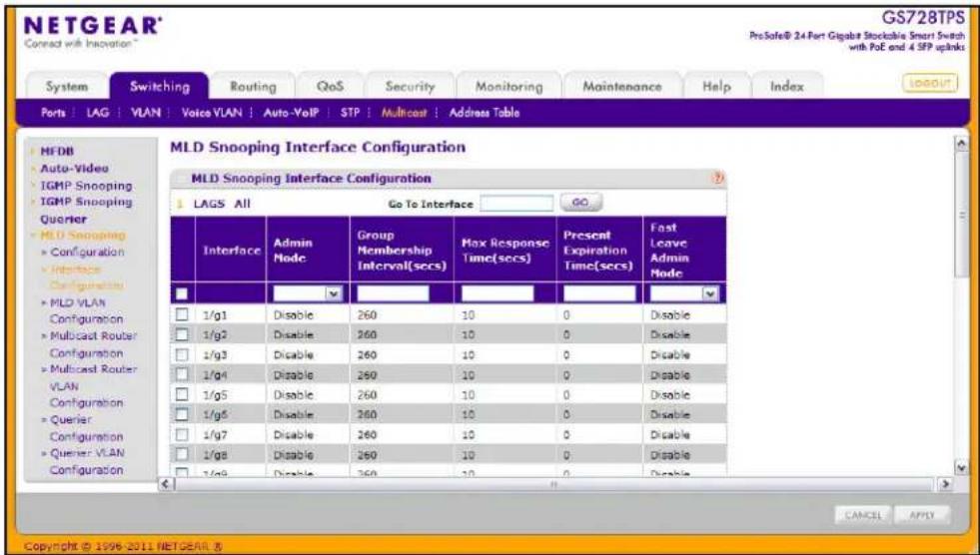The image size is (980, 555).
Task: Click the LOGOUT button
Action: pyautogui.click(x=930, y=83)
